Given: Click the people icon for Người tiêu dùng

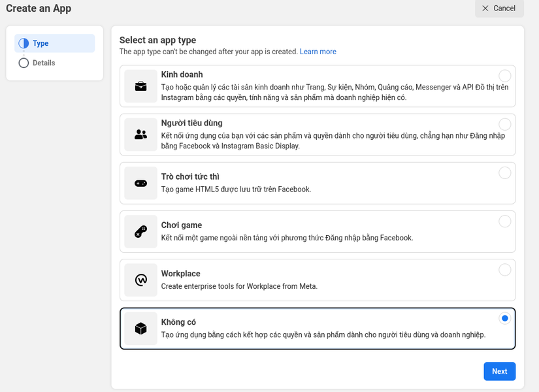Looking at the screenshot, I should tap(140, 135).
